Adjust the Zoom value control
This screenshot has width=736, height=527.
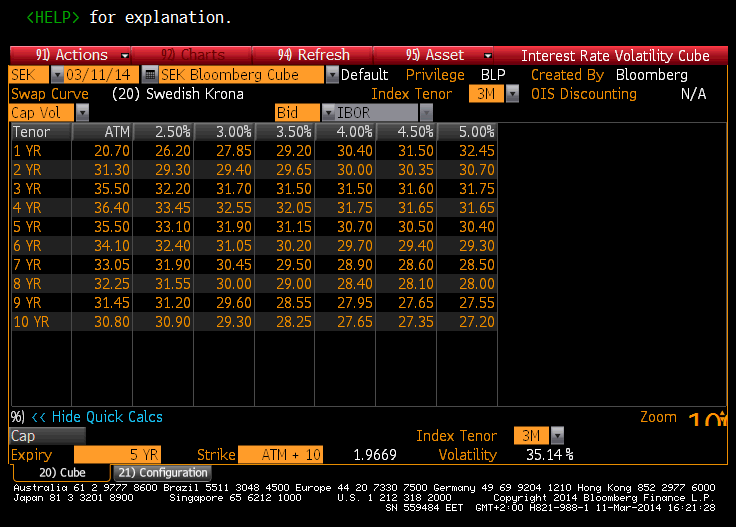706,418
